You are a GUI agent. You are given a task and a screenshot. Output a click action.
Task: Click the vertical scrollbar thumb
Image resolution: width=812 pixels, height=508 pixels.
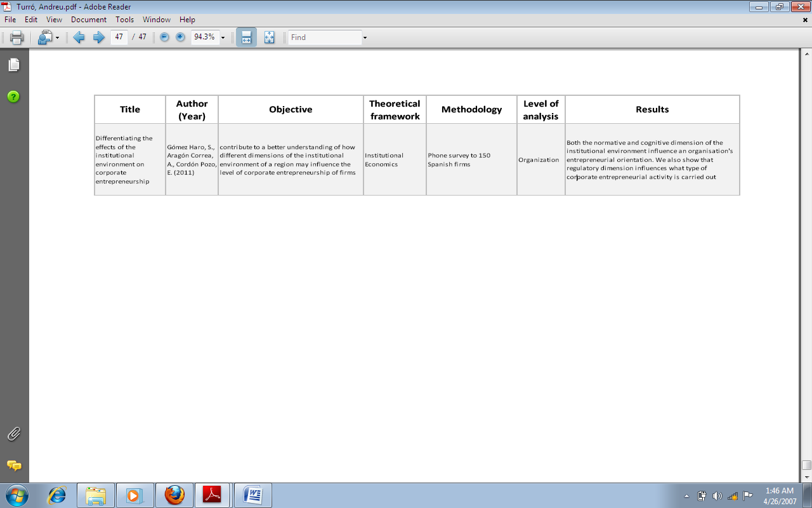[x=806, y=465]
